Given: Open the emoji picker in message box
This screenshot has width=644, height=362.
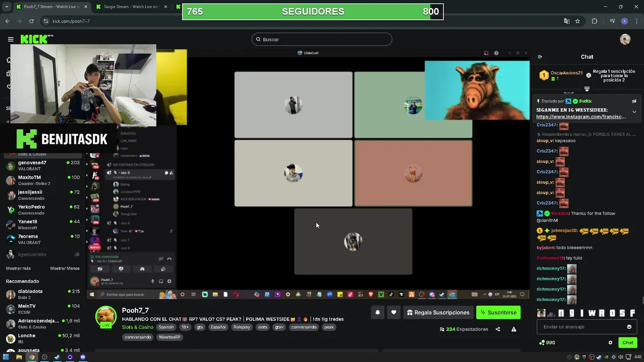Looking at the screenshot, I should click(x=629, y=327).
